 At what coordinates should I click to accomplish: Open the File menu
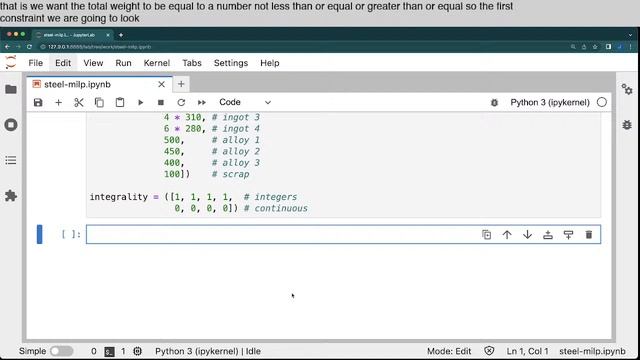pos(36,63)
